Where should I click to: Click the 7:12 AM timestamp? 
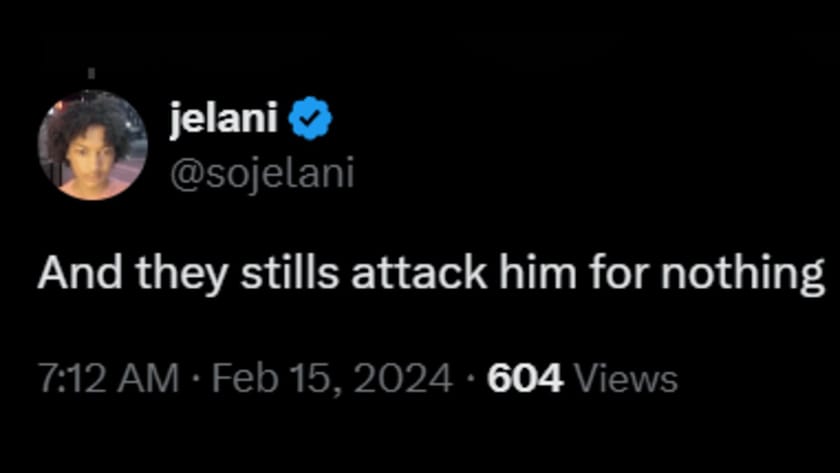click(x=109, y=378)
